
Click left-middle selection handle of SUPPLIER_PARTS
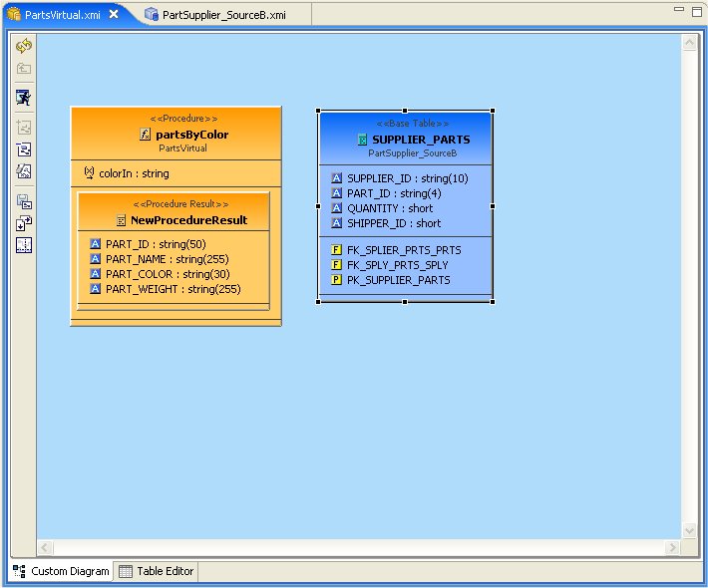(318, 206)
